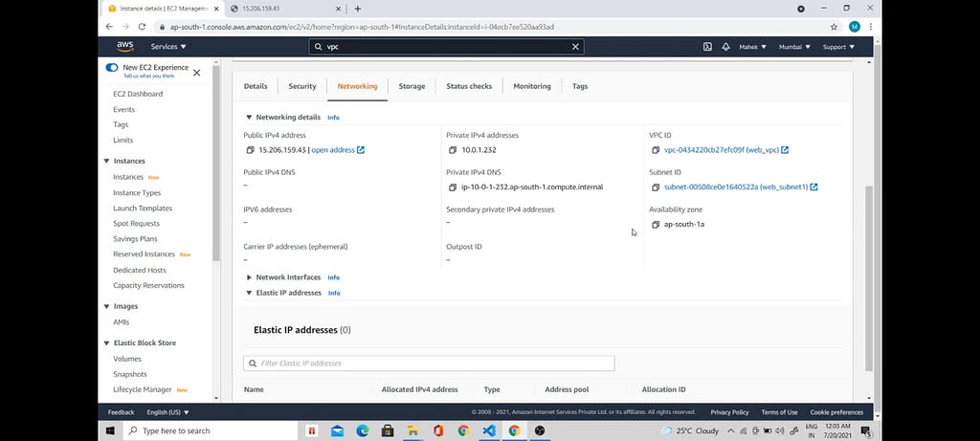Open Volumes under Elastic Block Store

[x=127, y=359]
